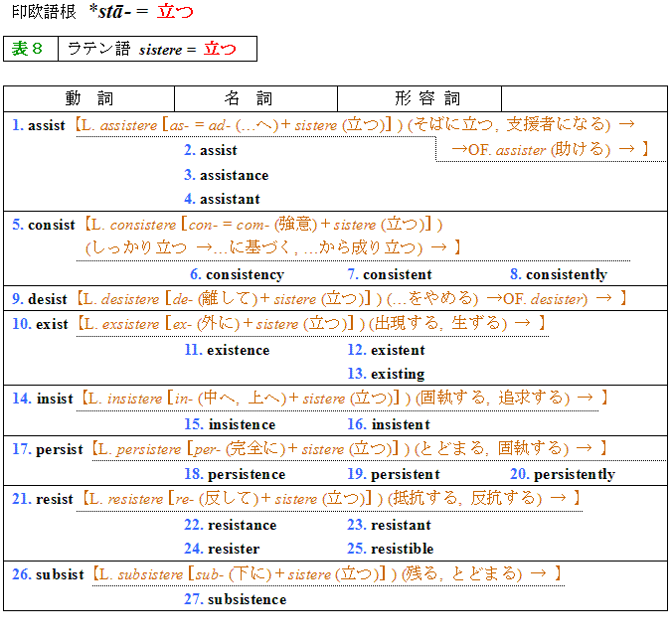672x643 pixels.
Task: Select the adverb 'persistently' in entry 20
Action: pyautogui.click(x=574, y=474)
